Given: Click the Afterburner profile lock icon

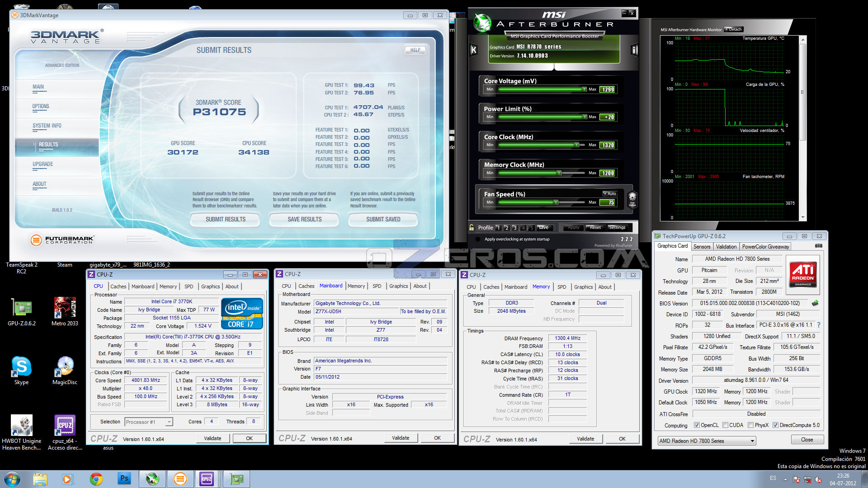Looking at the screenshot, I should click(x=472, y=227).
